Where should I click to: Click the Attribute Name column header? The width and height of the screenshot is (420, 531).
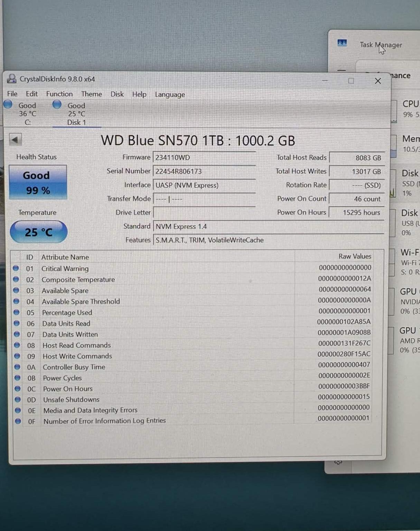(65, 257)
